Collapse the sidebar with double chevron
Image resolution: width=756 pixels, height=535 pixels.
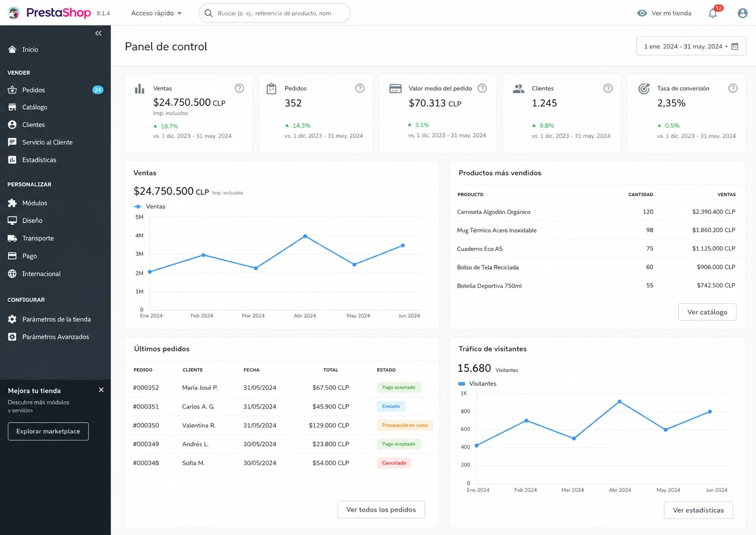tap(98, 33)
